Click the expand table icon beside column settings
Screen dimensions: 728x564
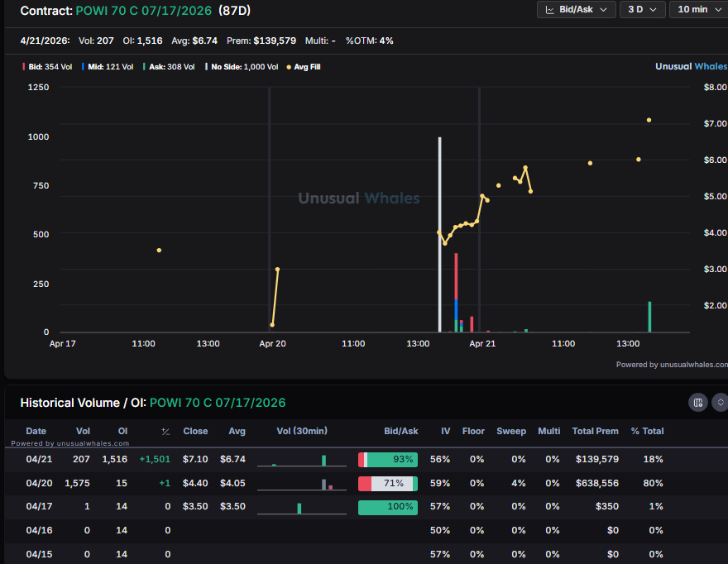tap(719, 402)
